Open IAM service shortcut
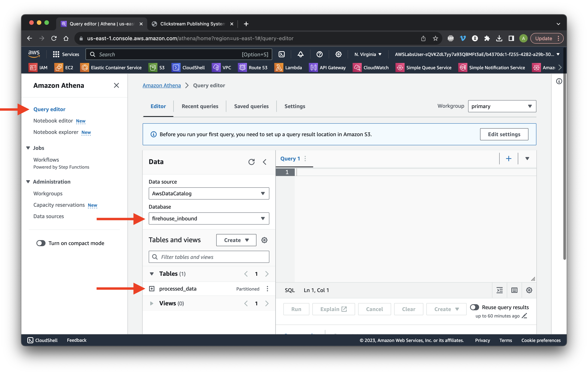The height and width of the screenshot is (374, 588). point(38,68)
